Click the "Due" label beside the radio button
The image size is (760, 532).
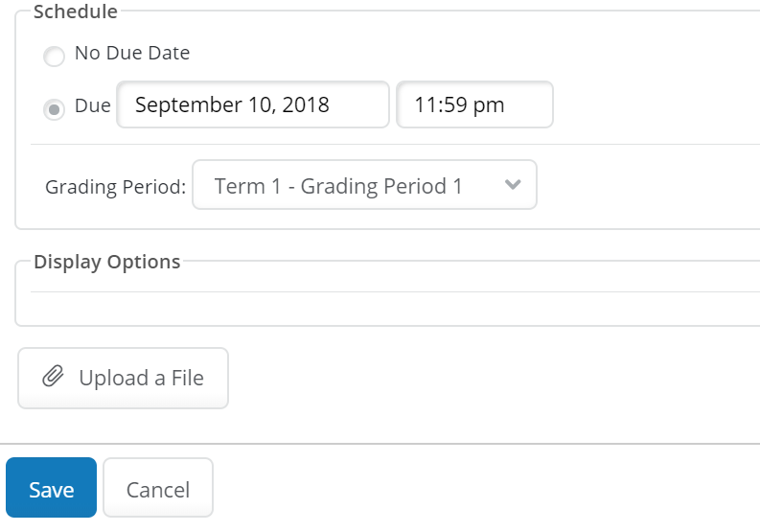coord(93,106)
